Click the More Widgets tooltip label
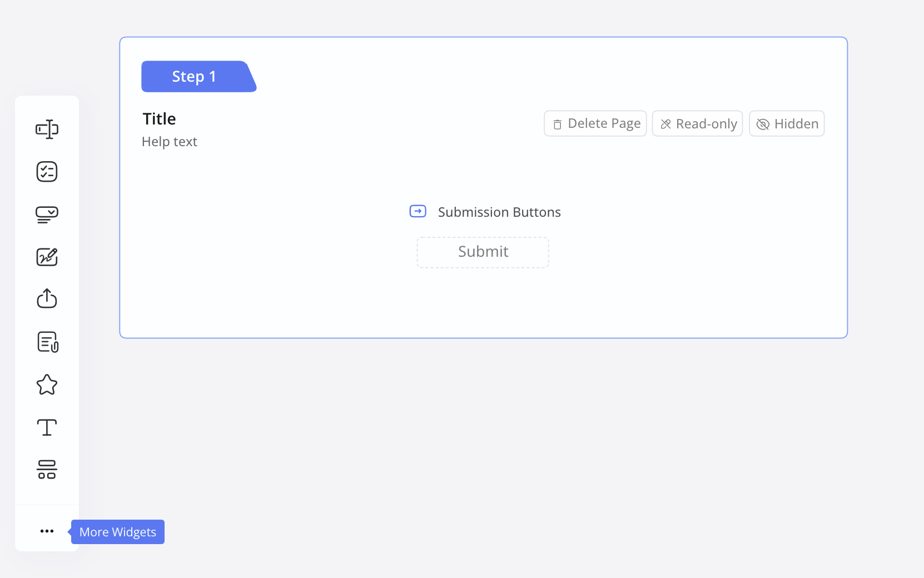The height and width of the screenshot is (578, 924). (x=118, y=532)
